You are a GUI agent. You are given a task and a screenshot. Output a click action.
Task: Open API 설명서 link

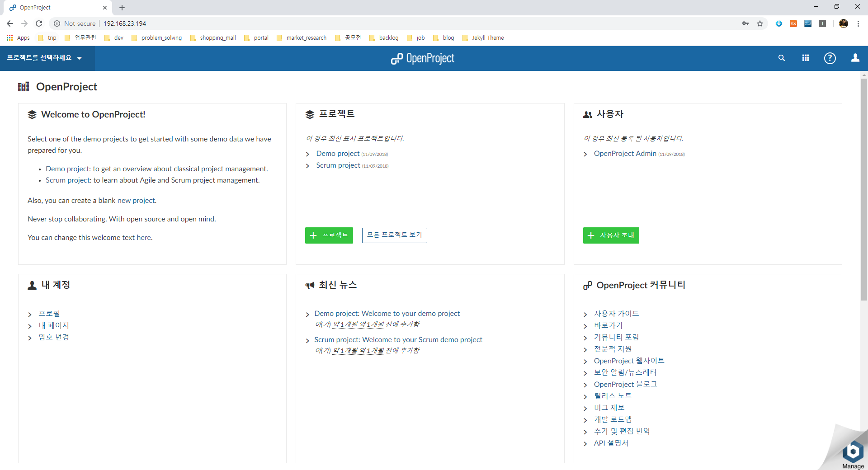611,443
